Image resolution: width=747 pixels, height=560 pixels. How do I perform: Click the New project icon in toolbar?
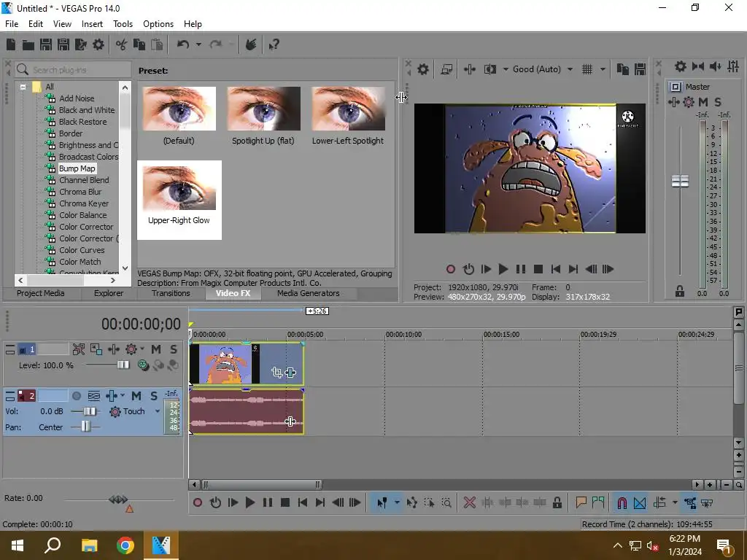click(10, 44)
